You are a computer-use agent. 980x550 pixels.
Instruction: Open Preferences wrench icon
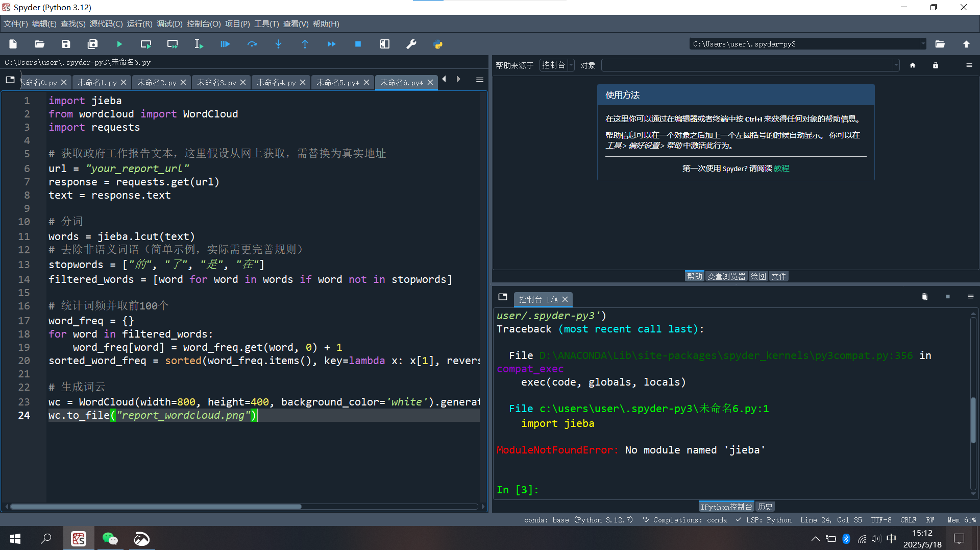[411, 44]
